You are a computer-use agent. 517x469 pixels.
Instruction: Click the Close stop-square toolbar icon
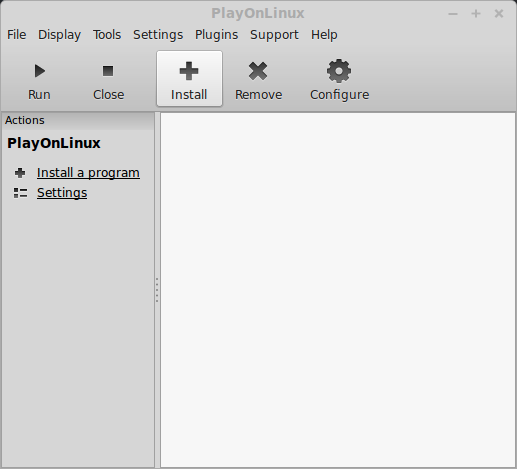[108, 71]
